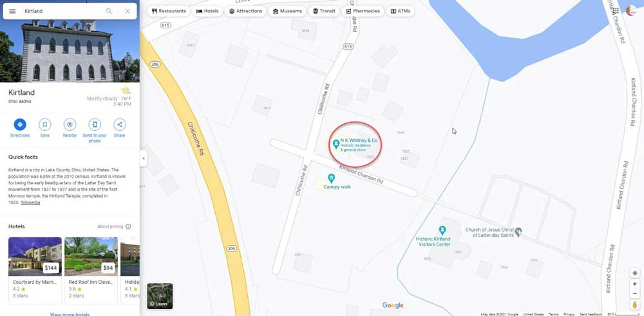Open N K Whitney & Co map marker
644x316 pixels.
336,144
